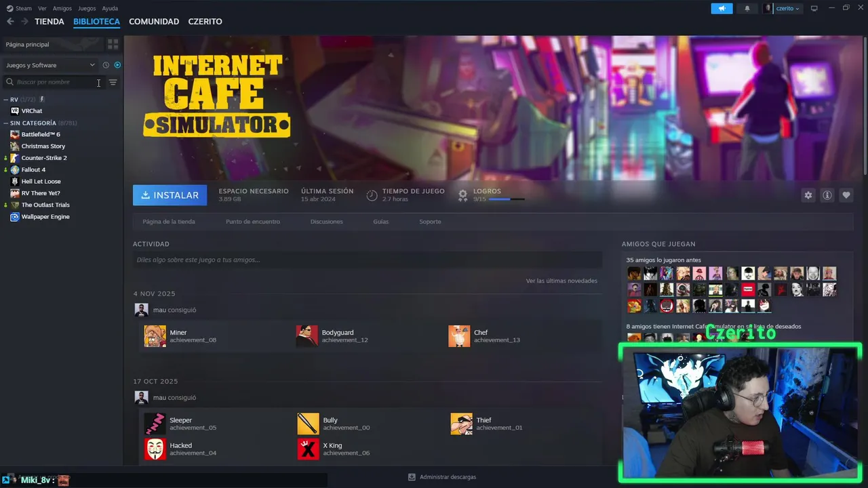The width and height of the screenshot is (868, 488).
Task: Select Hell Let Loose in the library
Action: pyautogui.click(x=41, y=182)
